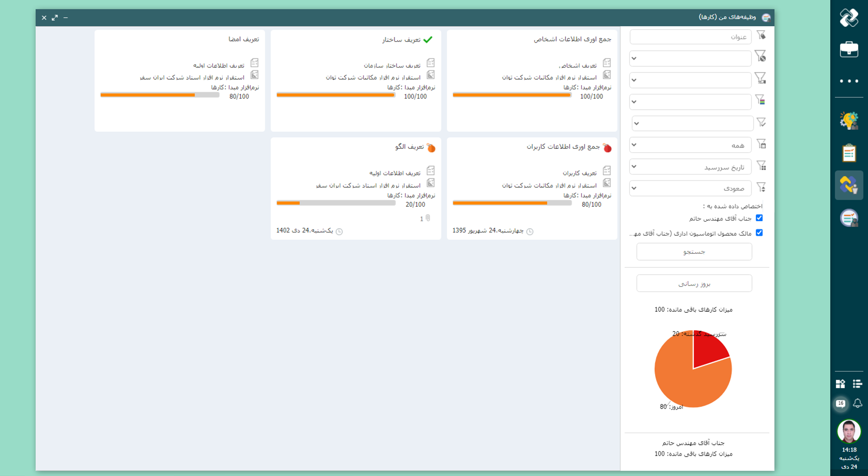Click the notification bell icon

pos(857,403)
